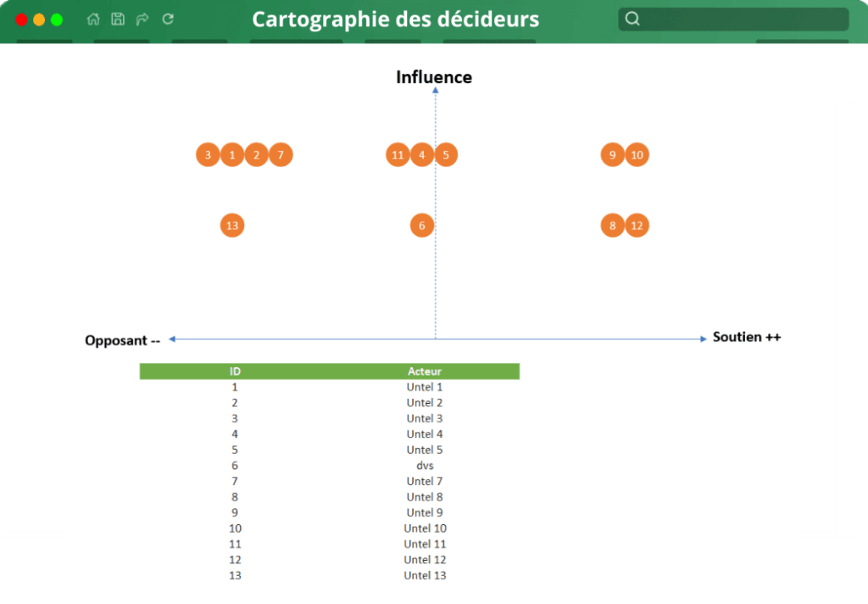Select the 'Untel 11' cell

coord(425,544)
